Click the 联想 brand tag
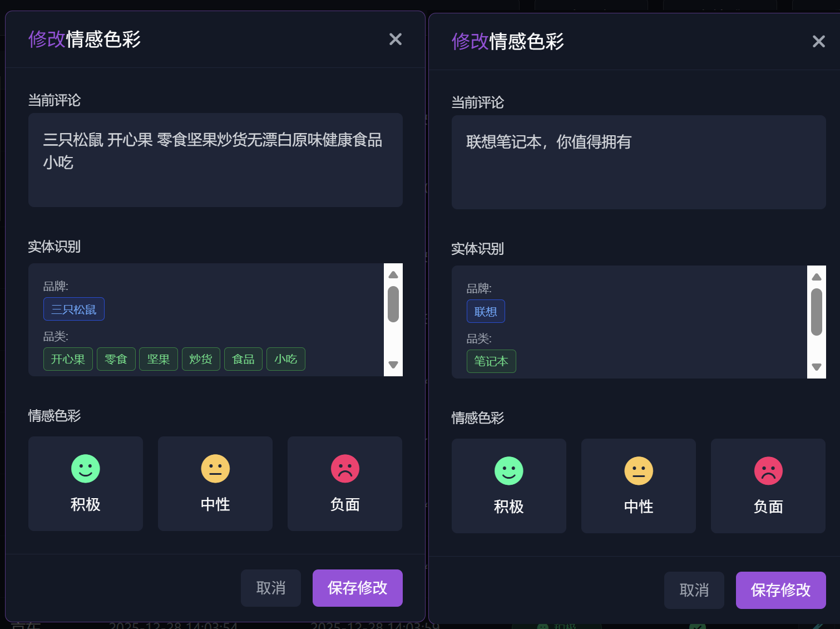Image resolution: width=840 pixels, height=629 pixels. point(486,312)
